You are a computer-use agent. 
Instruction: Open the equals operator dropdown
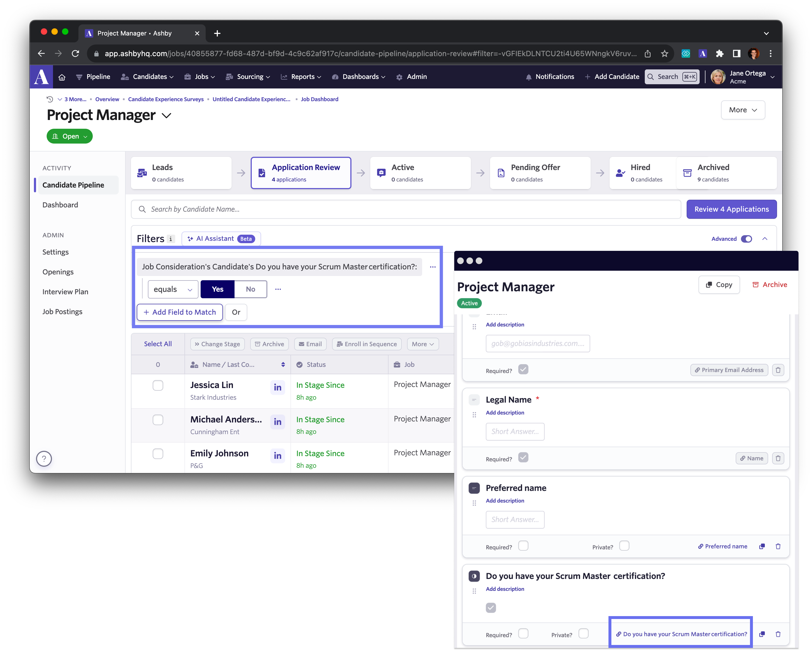click(x=173, y=289)
